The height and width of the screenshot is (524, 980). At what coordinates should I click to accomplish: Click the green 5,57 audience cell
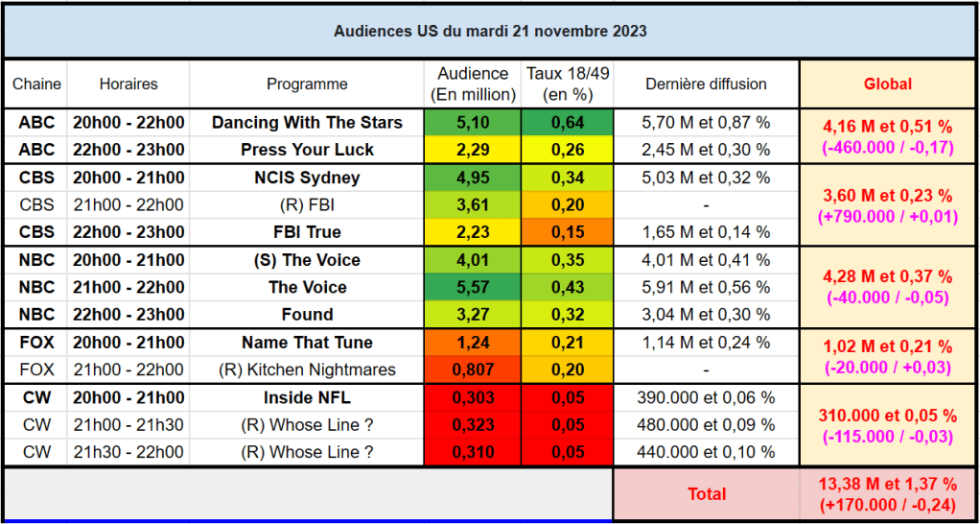coord(473,287)
